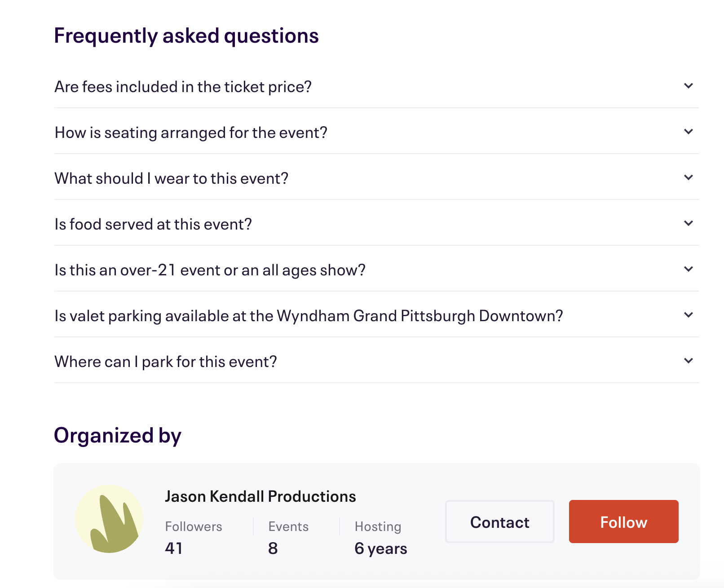Screen dimensions: 724x588
Task: Expand the over-21 event chevron
Action: click(x=688, y=269)
